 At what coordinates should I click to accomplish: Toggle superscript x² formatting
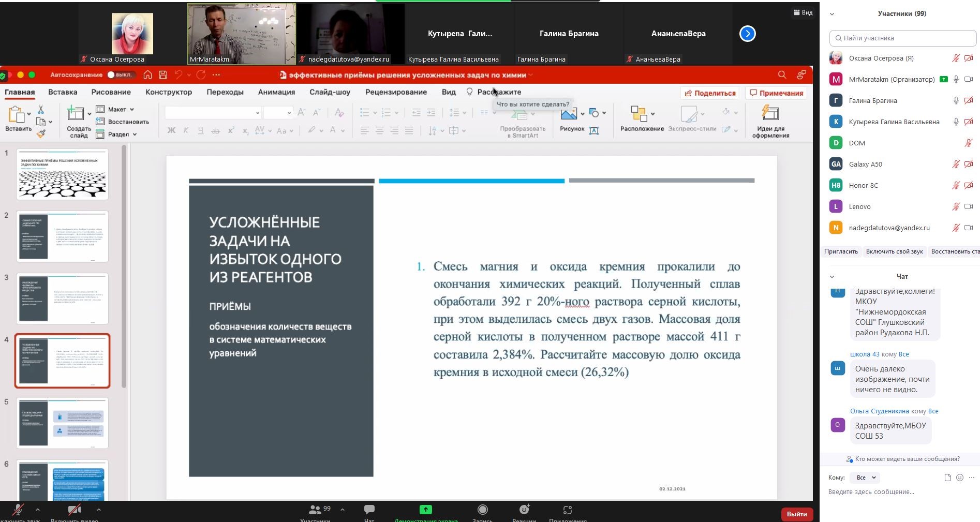click(231, 130)
